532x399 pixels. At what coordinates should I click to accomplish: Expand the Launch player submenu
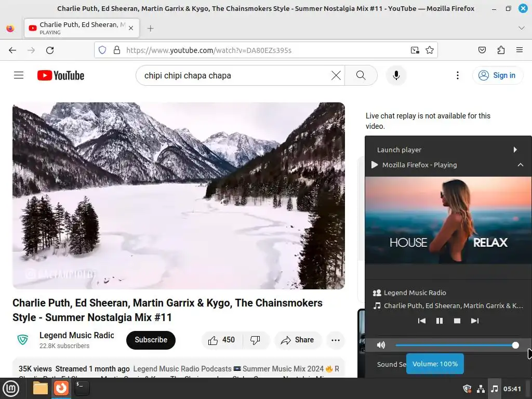(x=448, y=150)
